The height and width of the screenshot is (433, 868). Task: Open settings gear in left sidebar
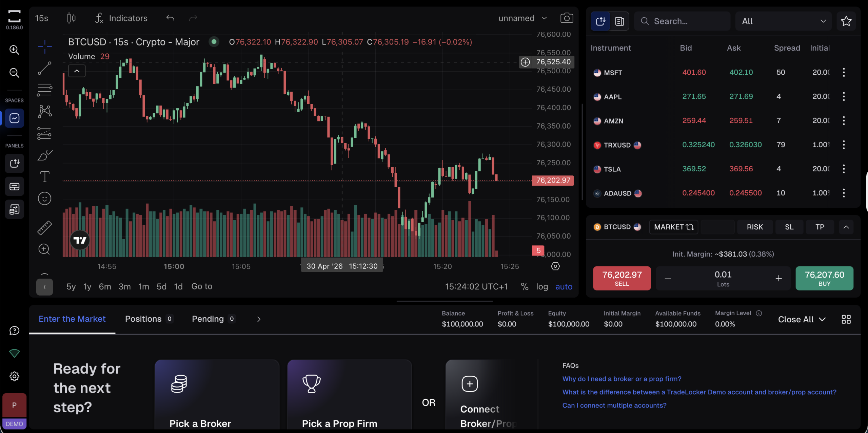pyautogui.click(x=14, y=376)
